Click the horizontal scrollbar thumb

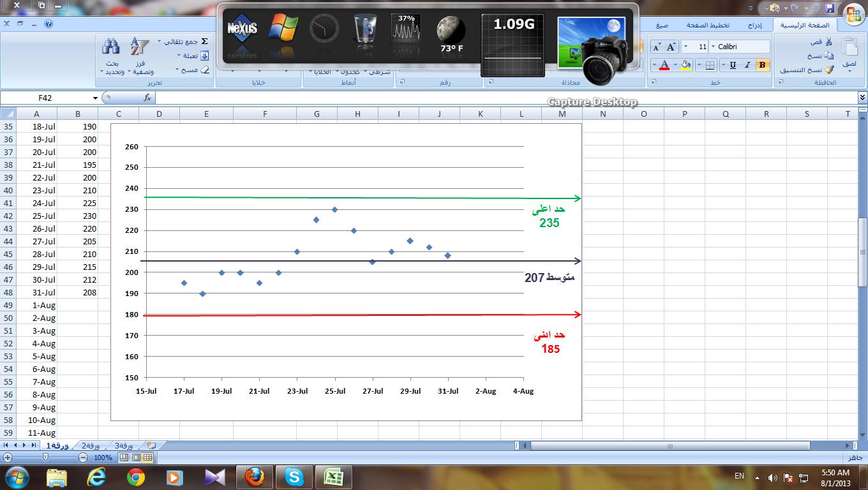[x=670, y=446]
